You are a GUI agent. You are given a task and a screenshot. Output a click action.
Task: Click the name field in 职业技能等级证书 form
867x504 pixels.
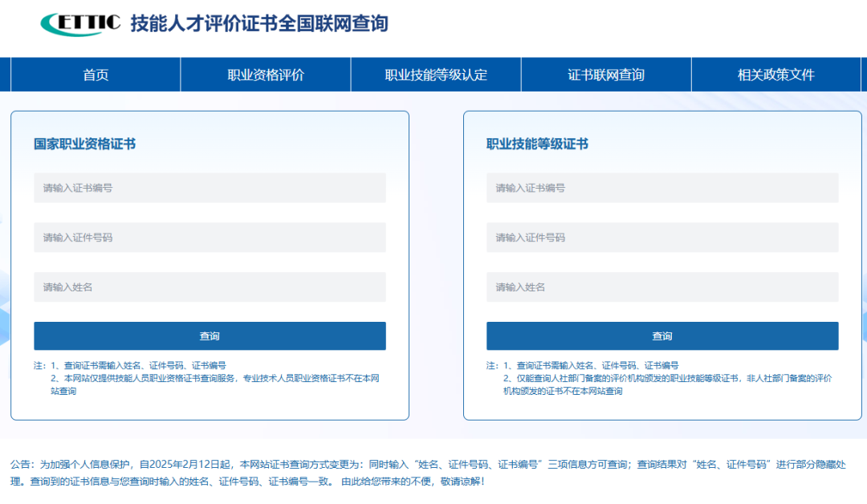click(662, 287)
